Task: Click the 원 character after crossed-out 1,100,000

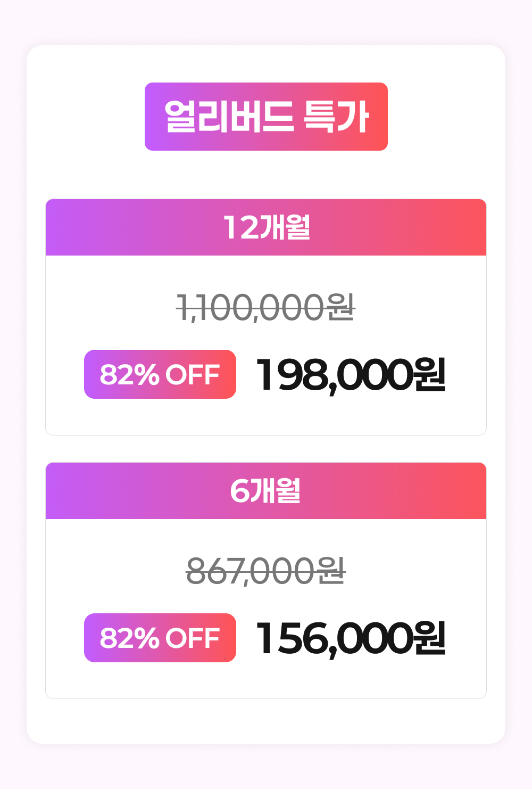Action: point(341,307)
